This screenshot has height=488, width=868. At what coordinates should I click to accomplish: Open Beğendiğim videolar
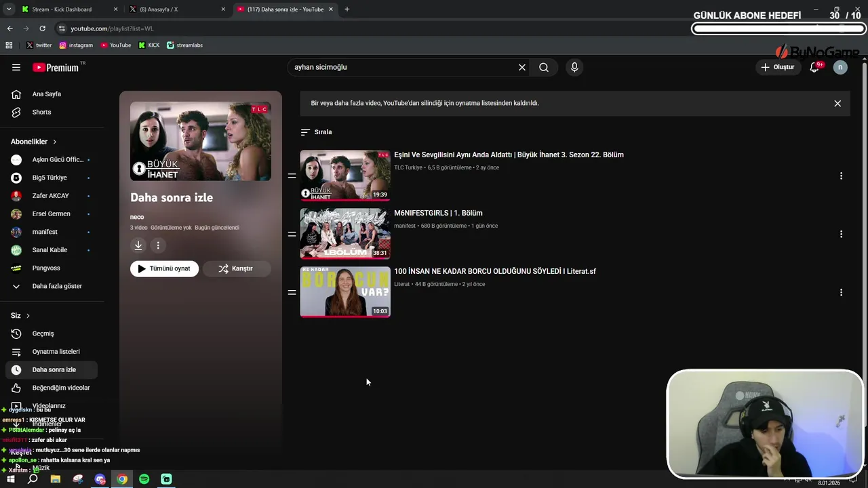coord(52,388)
